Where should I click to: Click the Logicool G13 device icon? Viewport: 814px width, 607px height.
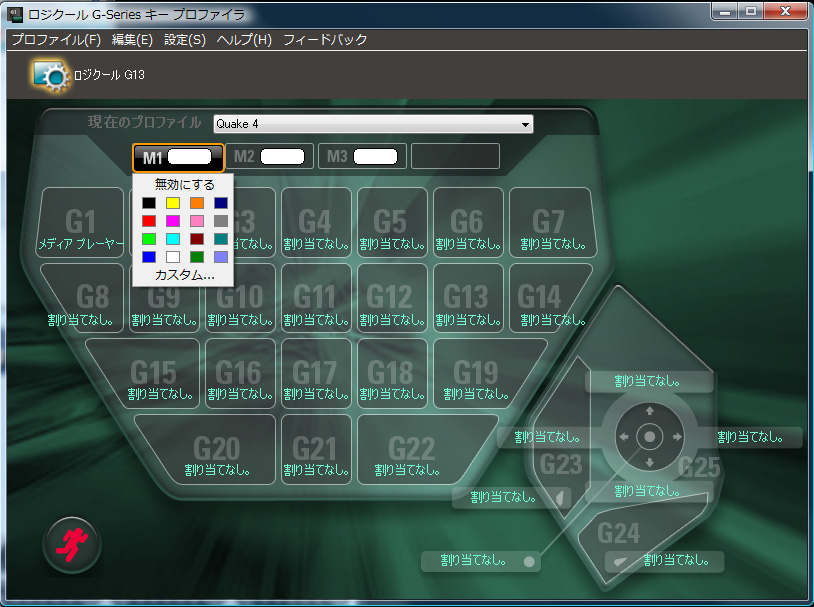coord(49,74)
